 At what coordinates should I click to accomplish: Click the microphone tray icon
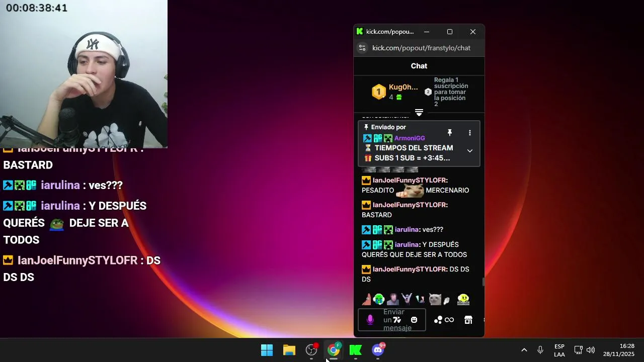(540, 350)
